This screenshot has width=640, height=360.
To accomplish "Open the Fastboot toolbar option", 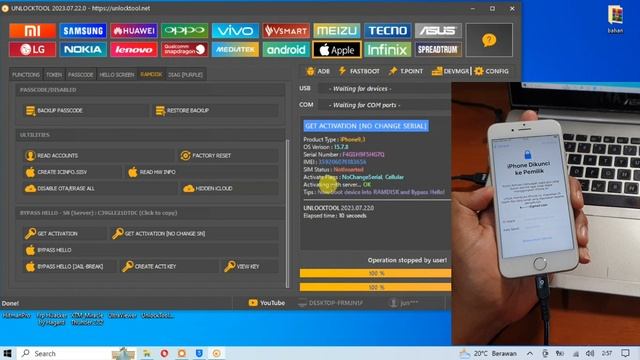I will pos(359,71).
